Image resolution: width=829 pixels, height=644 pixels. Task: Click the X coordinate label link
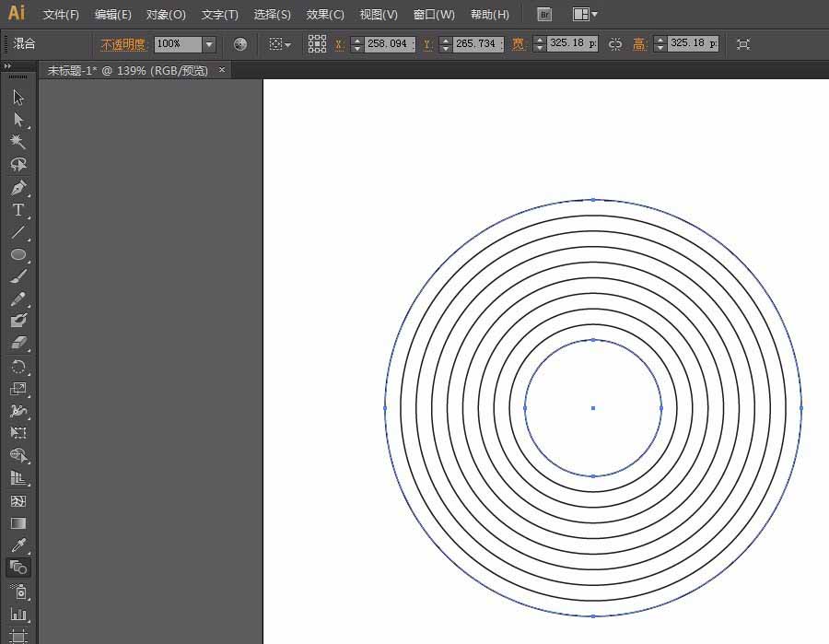(x=339, y=44)
